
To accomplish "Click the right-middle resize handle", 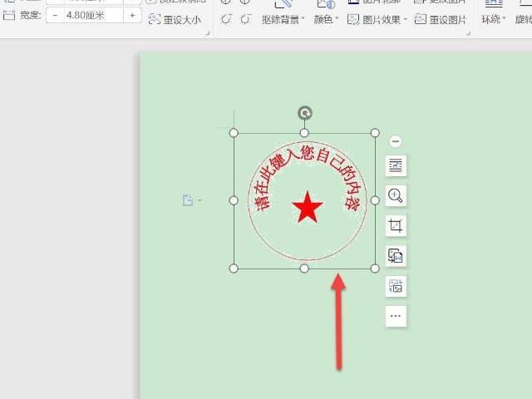I will (375, 200).
